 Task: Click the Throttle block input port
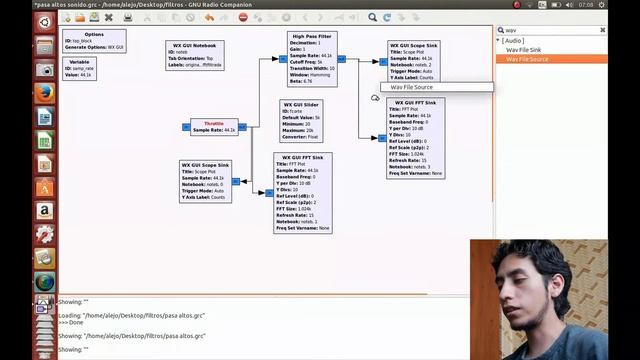186,127
